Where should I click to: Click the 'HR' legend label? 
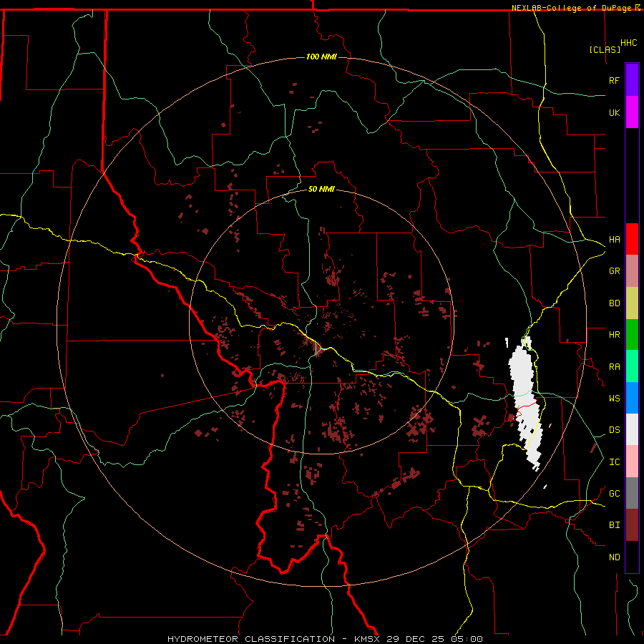(614, 335)
